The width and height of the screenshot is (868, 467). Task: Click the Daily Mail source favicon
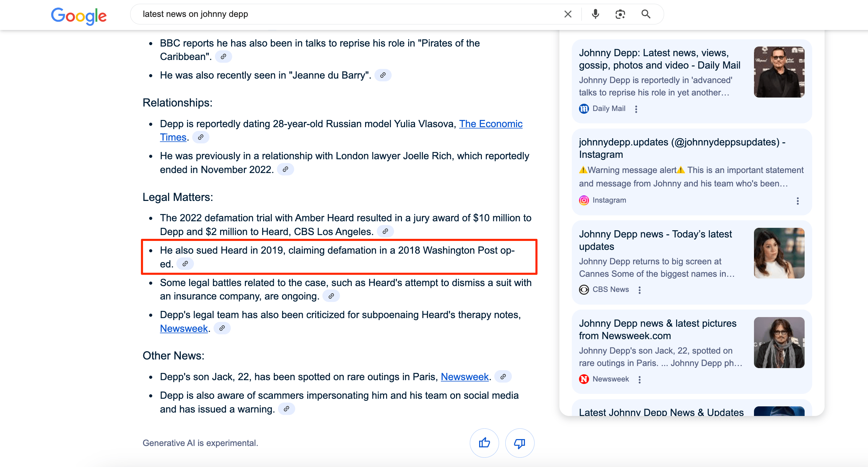pos(584,109)
